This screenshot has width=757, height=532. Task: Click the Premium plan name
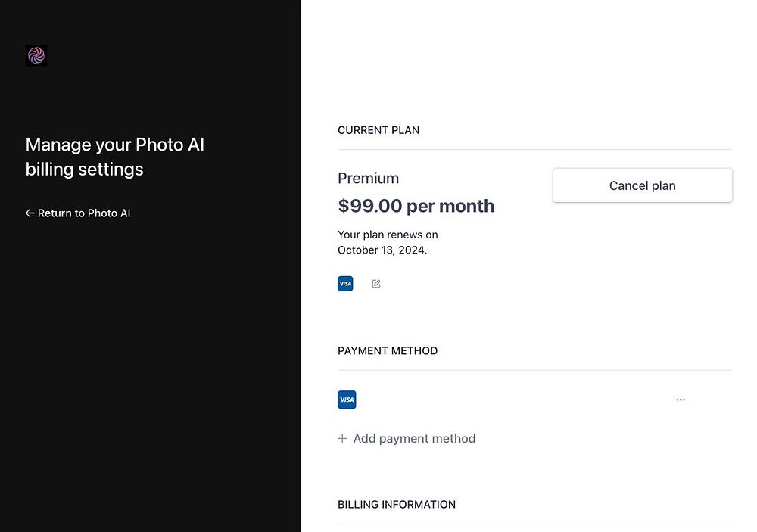coord(368,179)
